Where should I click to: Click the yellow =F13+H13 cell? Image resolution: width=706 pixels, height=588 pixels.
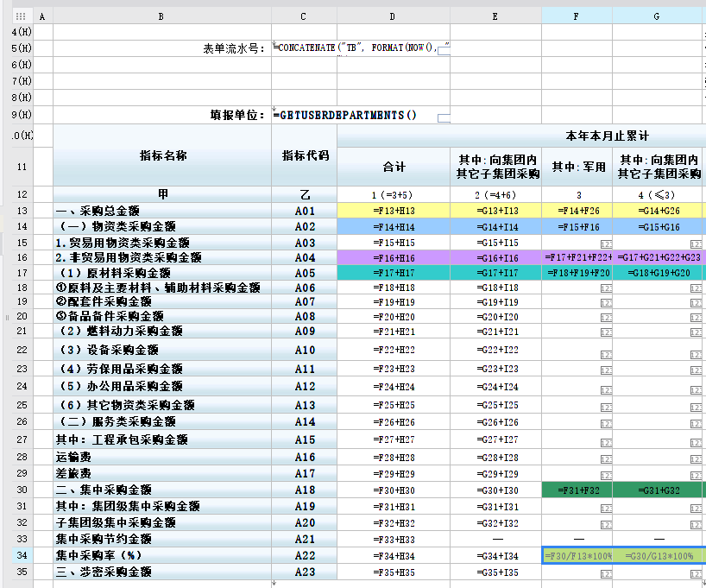394,211
